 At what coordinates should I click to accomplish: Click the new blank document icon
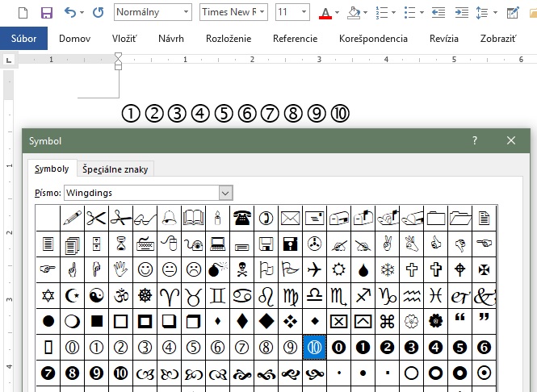click(x=22, y=13)
